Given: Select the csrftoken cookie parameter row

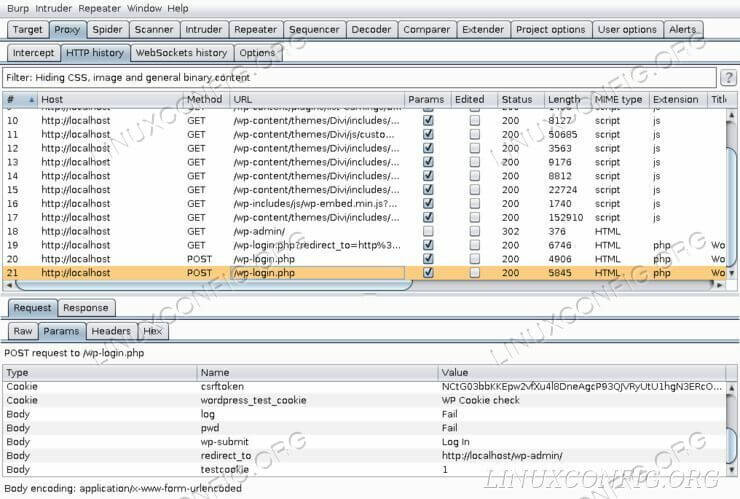Looking at the screenshot, I should (364, 387).
